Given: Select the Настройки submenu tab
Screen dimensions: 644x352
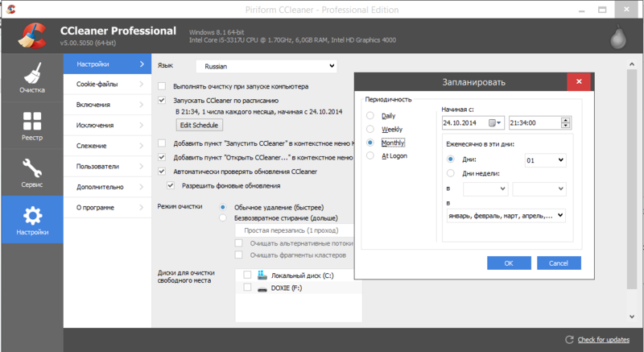Looking at the screenshot, I should [108, 64].
